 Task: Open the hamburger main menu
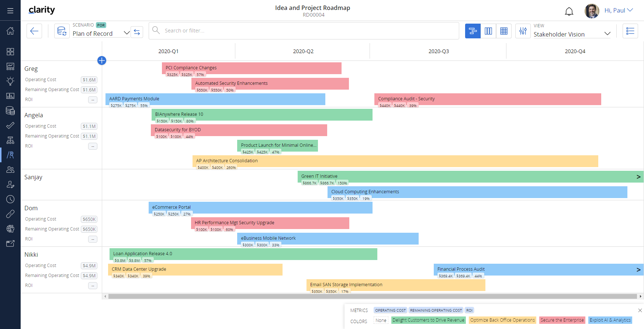click(10, 11)
